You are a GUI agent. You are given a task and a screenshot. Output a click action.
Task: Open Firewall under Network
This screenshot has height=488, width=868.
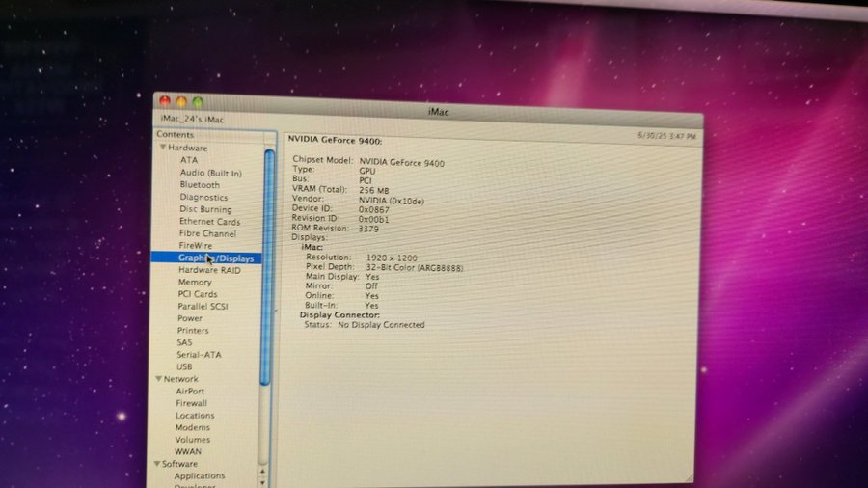pos(191,403)
